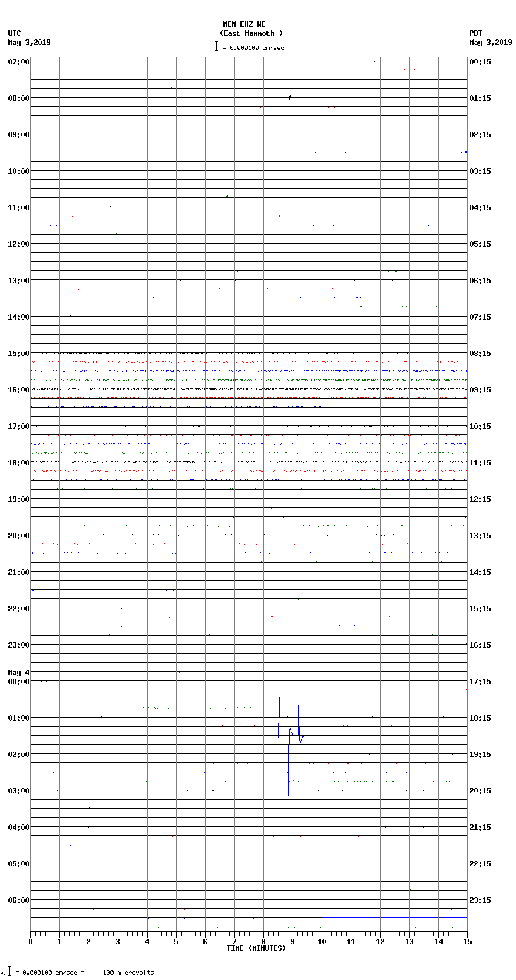Image resolution: width=516 pixels, height=980 pixels.
Task: Click the 23:15 PDT row label
Action: pyautogui.click(x=480, y=900)
